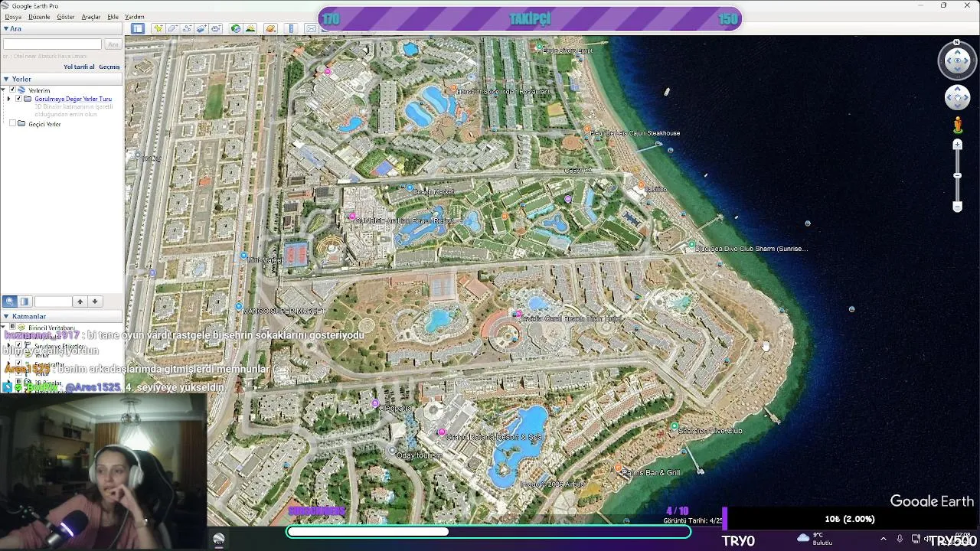Select the Add Placemark pin tool

coord(158,28)
